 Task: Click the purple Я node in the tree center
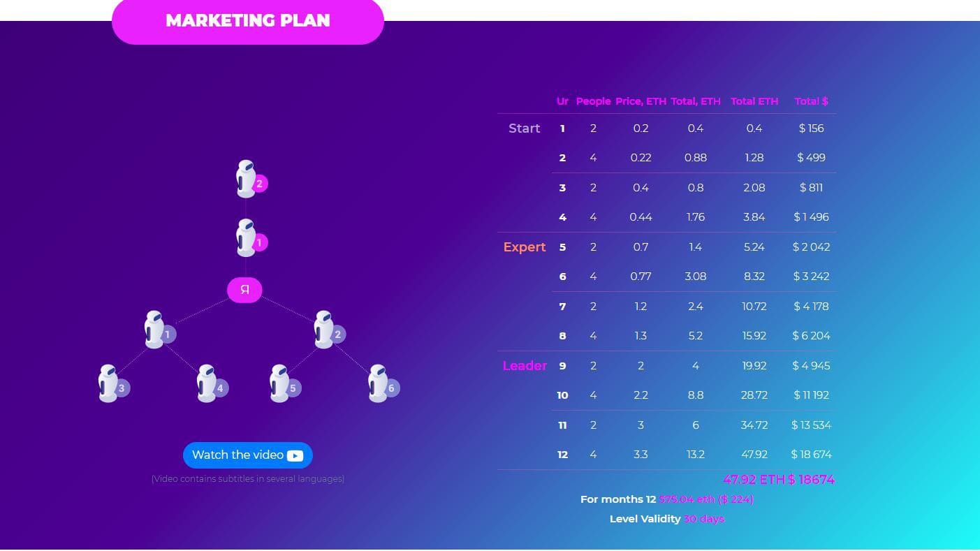244,289
